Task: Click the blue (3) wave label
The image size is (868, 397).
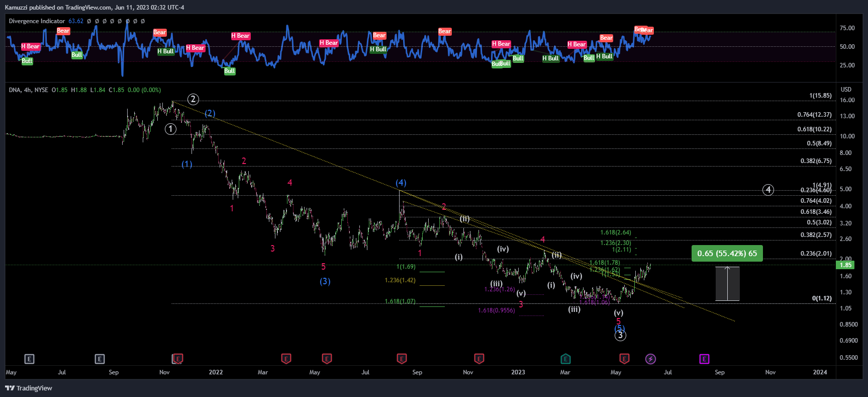Action: point(325,281)
